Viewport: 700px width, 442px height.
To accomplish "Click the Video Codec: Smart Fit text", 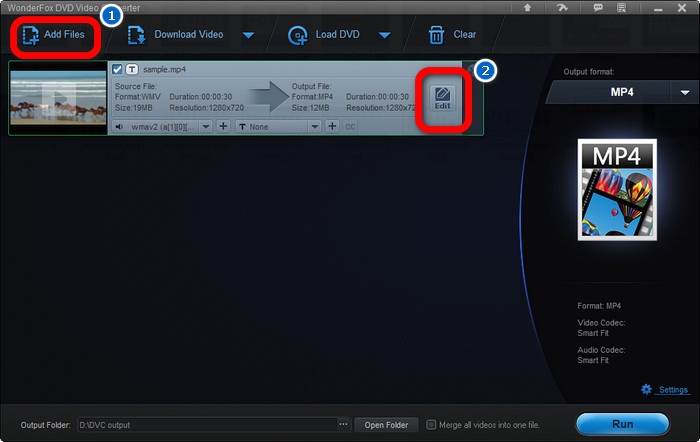I will 601,328.
